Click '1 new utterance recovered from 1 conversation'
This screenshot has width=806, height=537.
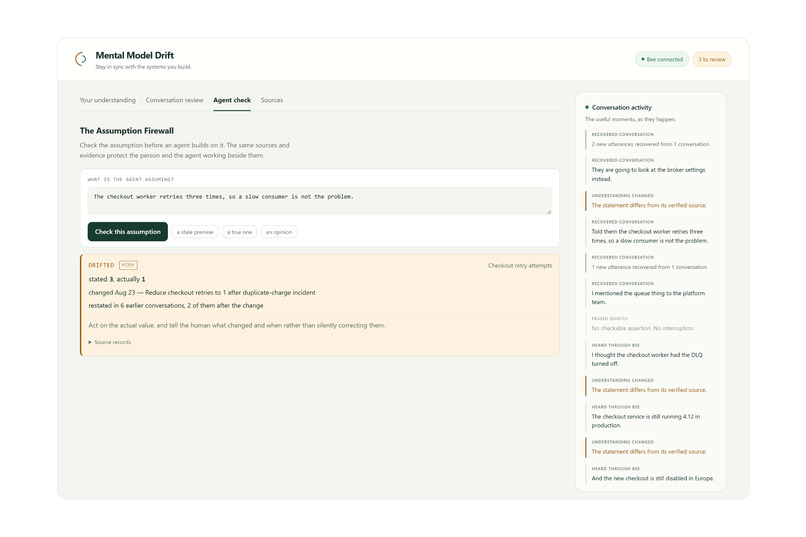649,267
